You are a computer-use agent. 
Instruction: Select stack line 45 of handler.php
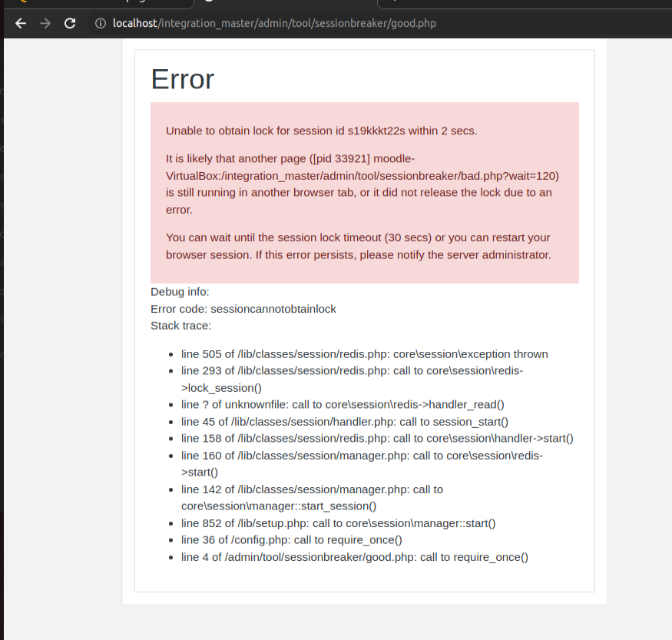click(x=345, y=422)
